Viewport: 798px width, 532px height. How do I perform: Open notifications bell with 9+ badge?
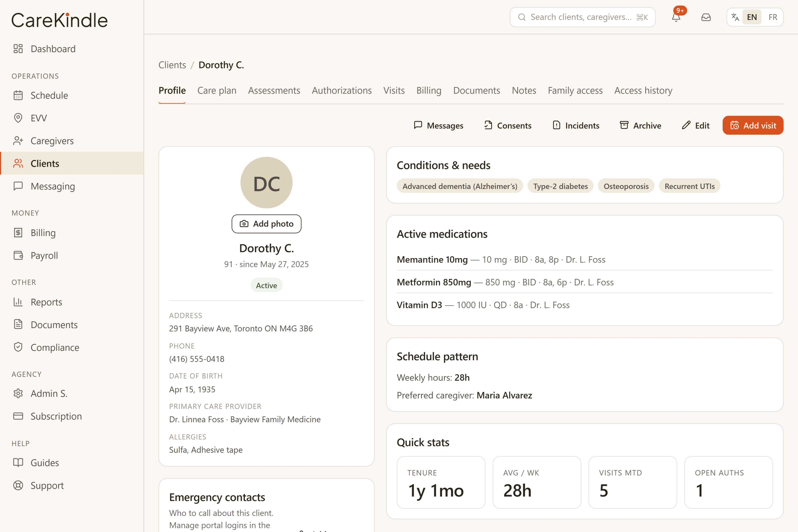pos(676,17)
